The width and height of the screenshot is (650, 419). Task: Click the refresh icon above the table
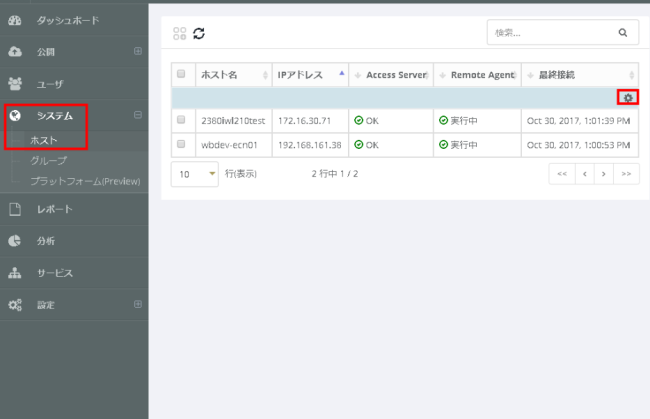(x=199, y=33)
